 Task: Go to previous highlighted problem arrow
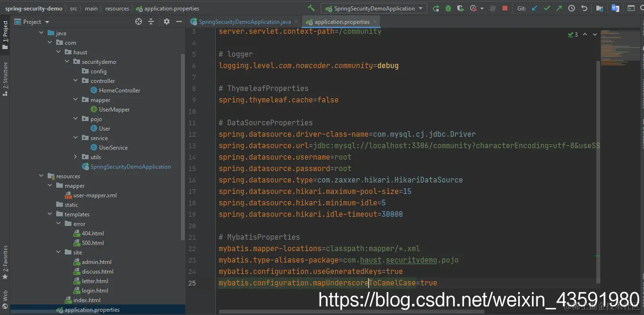click(x=585, y=34)
